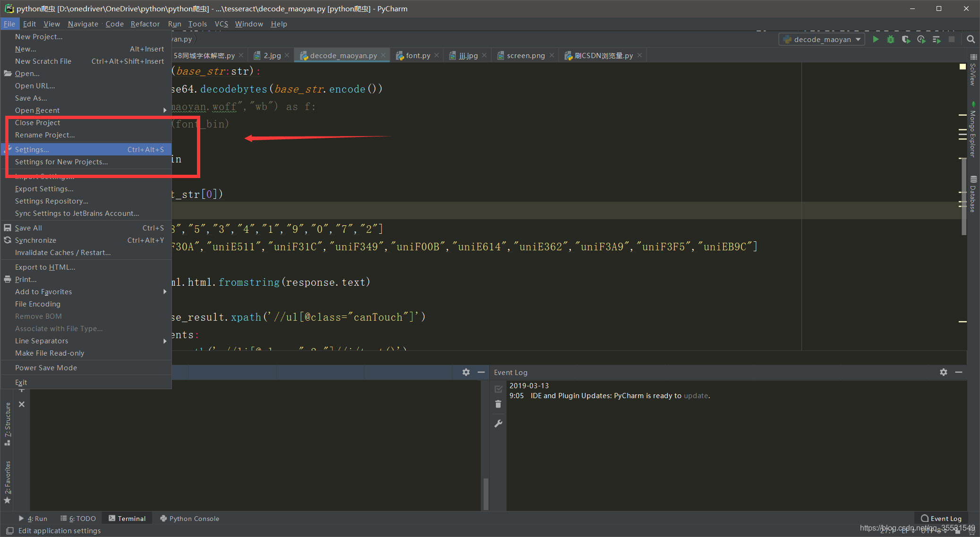Open the Terminal tool window button

click(127, 518)
